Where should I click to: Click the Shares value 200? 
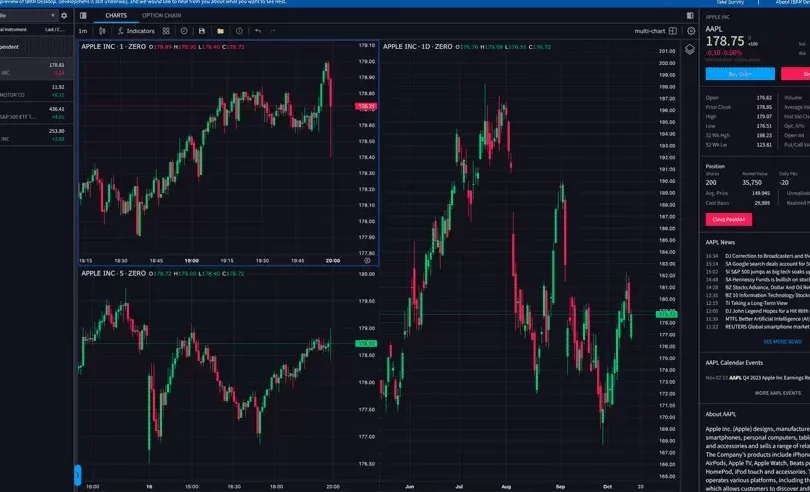(711, 182)
